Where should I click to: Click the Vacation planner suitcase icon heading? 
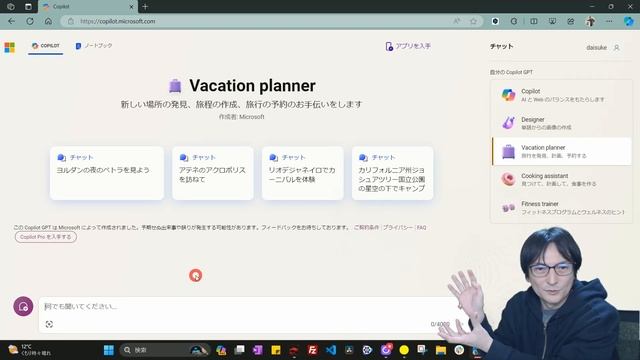[x=175, y=86]
